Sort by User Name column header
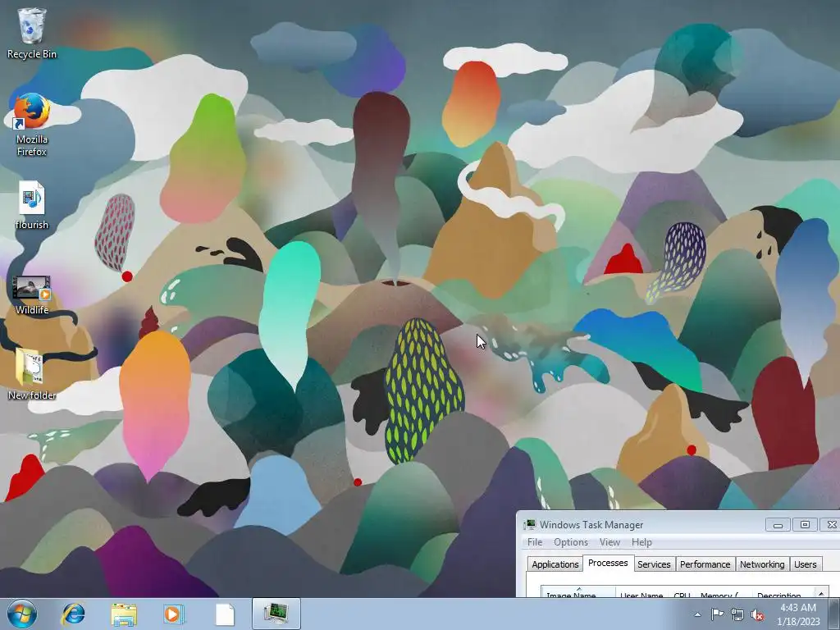This screenshot has width=840, height=630. [641, 594]
